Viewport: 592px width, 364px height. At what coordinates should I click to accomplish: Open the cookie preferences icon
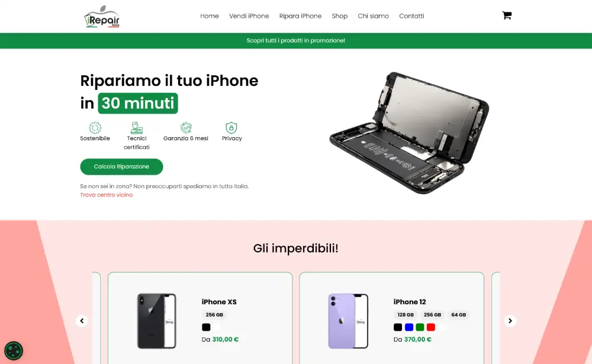tap(14, 351)
